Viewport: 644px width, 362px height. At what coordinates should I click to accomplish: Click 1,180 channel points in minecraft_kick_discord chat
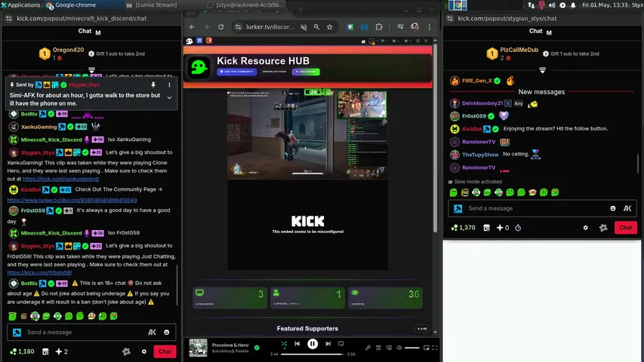coord(22,351)
